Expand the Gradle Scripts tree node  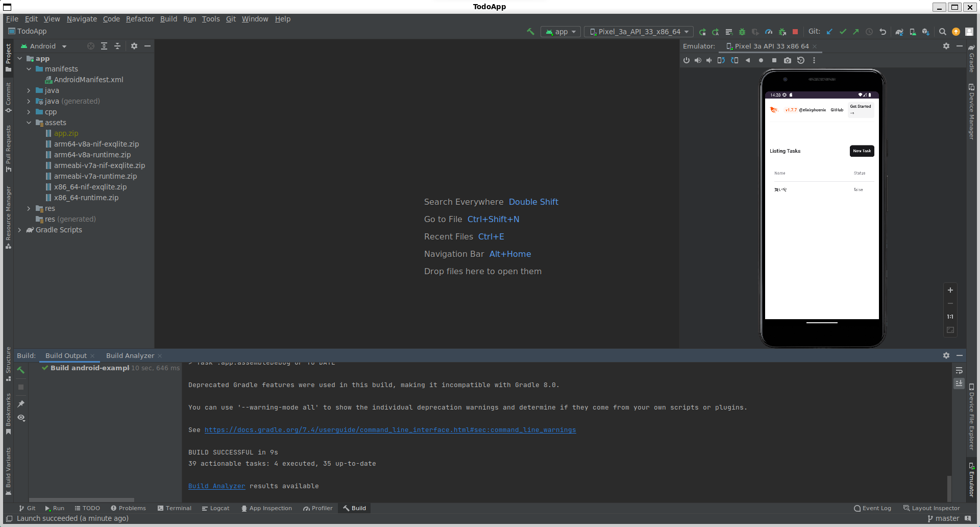tap(19, 230)
